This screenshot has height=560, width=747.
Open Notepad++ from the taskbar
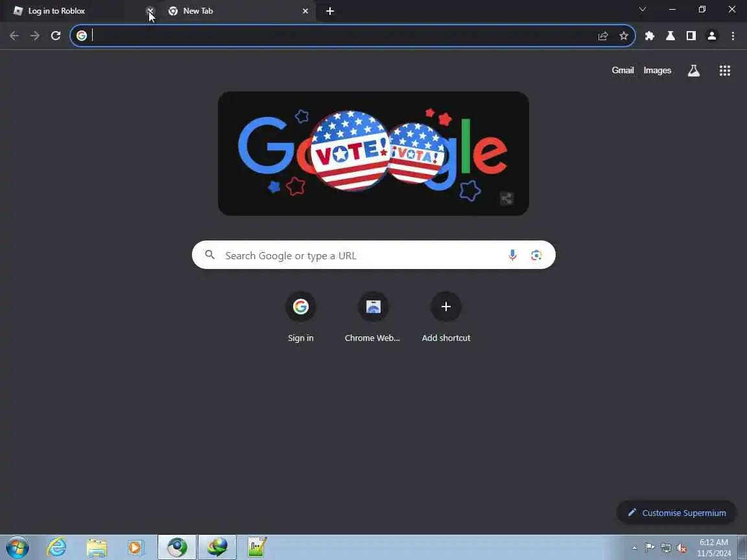pyautogui.click(x=257, y=547)
